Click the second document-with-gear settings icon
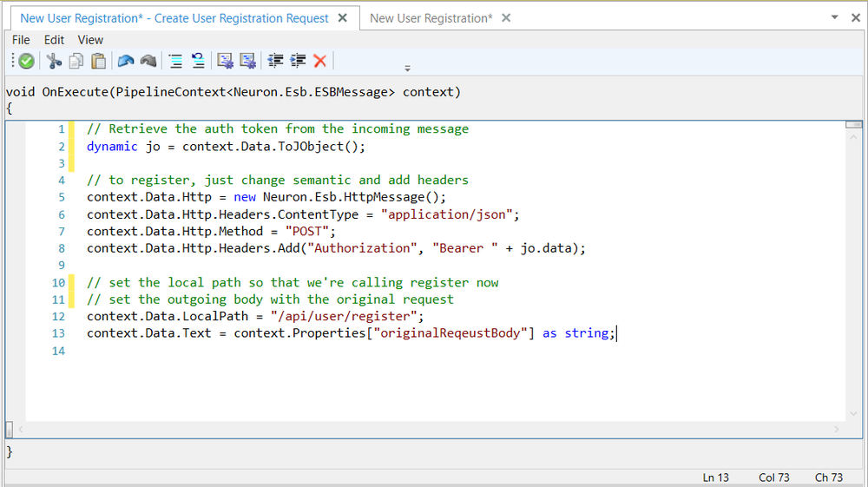Screen dimensions: 868x487 click(x=247, y=61)
